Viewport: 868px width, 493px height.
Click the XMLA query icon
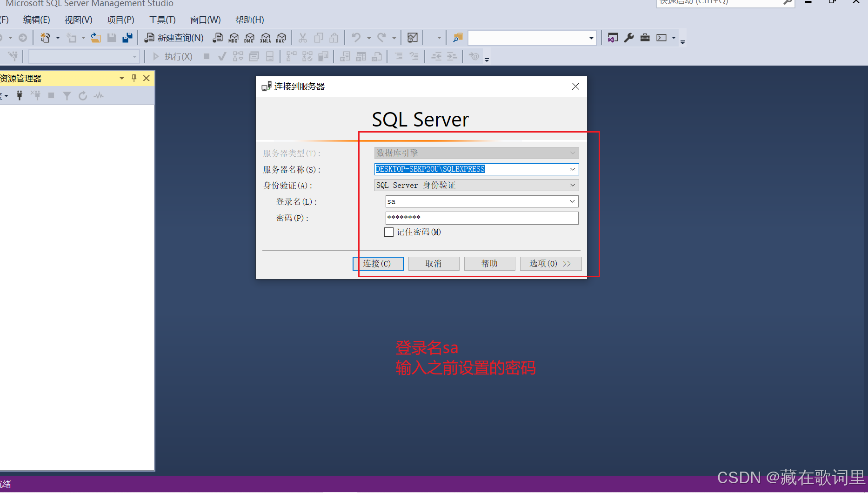click(x=266, y=38)
